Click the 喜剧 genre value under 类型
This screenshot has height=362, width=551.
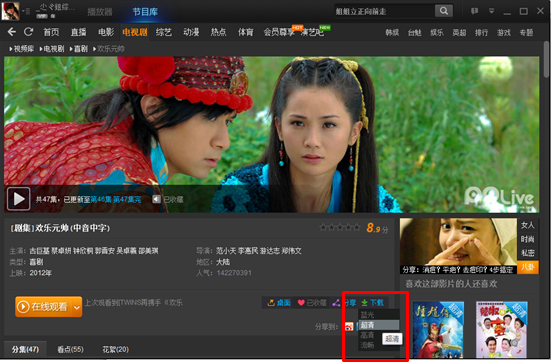coord(36,262)
